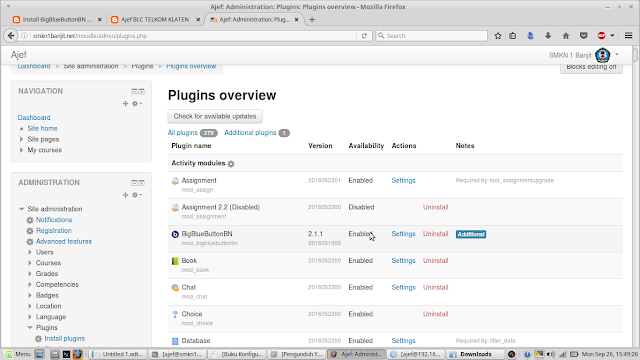The height and width of the screenshot is (360, 640).
Task: Click the browser back arrow button
Action: (11, 36)
